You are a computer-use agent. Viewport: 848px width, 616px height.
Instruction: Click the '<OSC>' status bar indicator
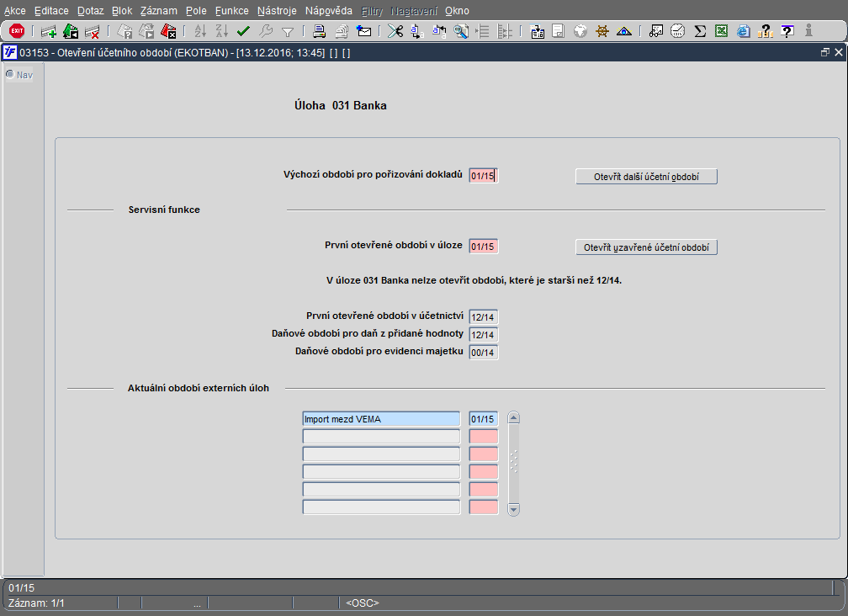363,603
